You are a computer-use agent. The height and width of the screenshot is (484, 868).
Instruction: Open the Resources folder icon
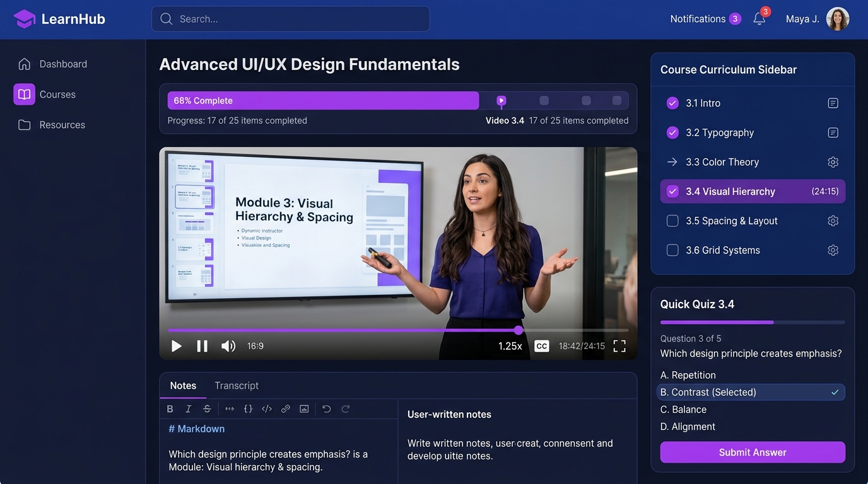(25, 125)
